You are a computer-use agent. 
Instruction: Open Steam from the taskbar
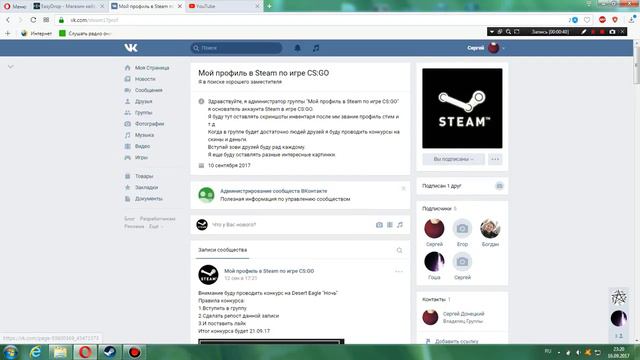[109, 352]
